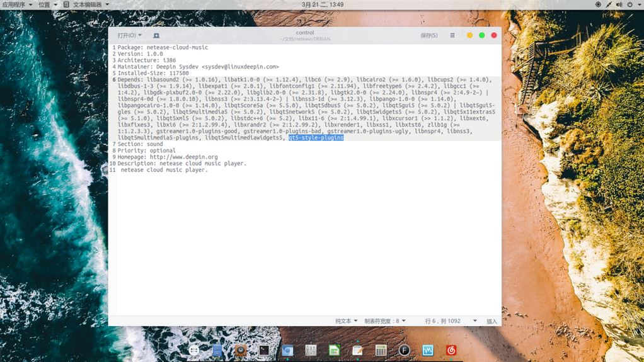644x362 pixels.
Task: Click the highlighted qt5-style-plugins text
Action: pos(316,137)
